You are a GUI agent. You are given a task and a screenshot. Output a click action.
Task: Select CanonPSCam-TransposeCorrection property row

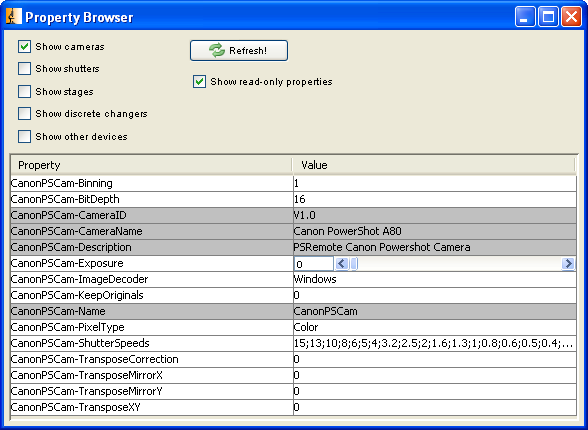[x=152, y=360]
